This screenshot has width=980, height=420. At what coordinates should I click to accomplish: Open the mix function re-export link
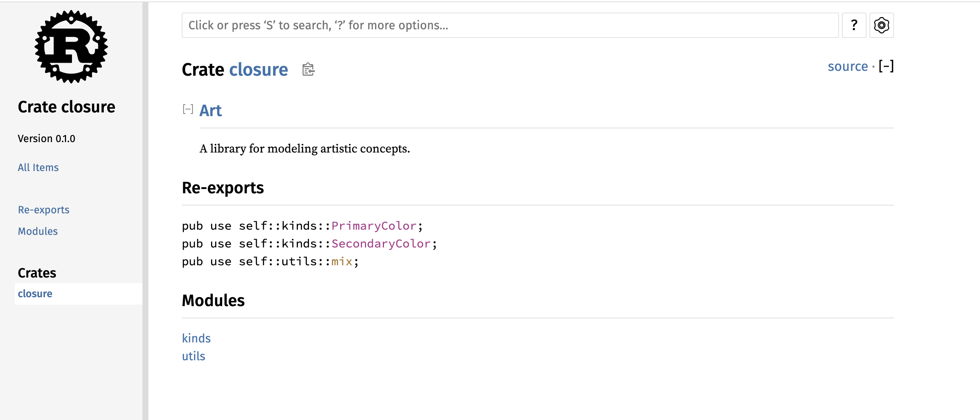[x=342, y=262]
